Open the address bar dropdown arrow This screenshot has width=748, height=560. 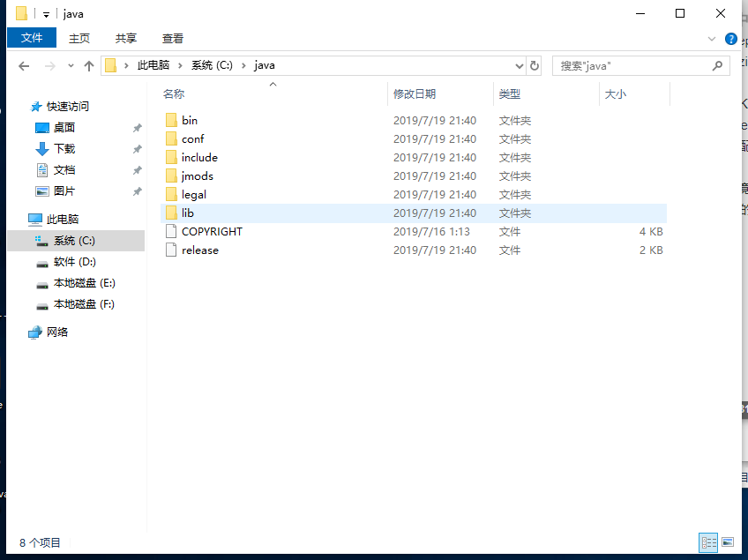(520, 65)
